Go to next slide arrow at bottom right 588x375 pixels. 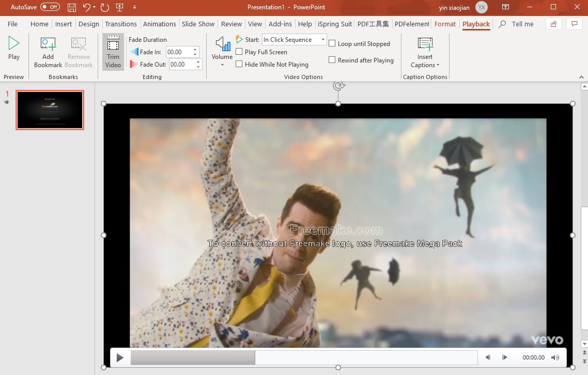coord(584,362)
